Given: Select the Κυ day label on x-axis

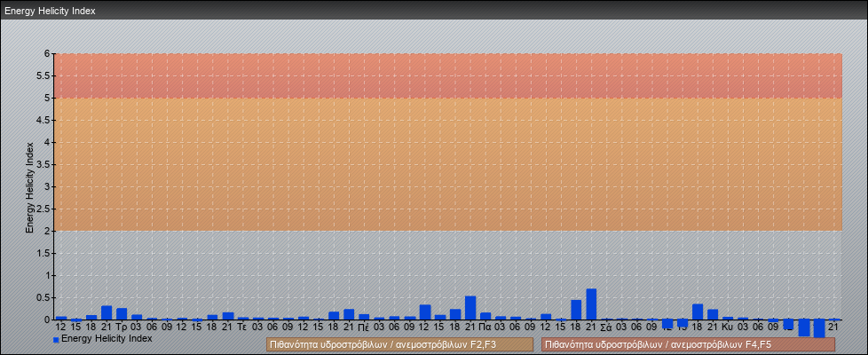Looking at the screenshot, I should point(727,327).
